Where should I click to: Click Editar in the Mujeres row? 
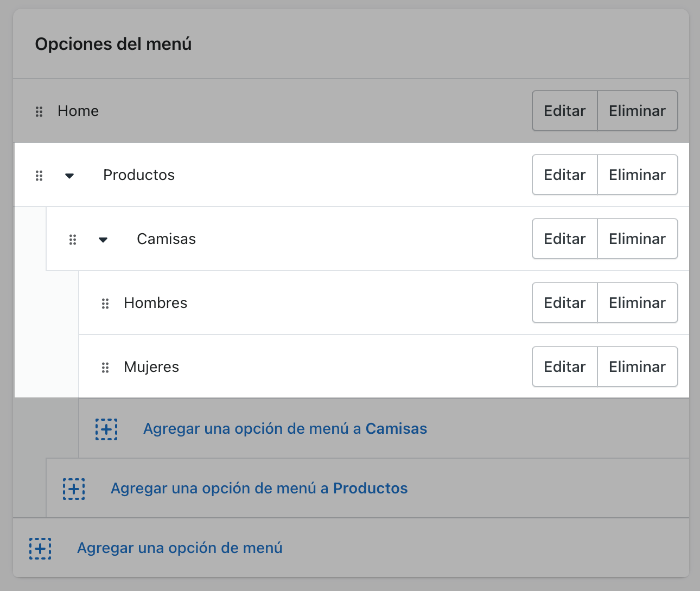(x=565, y=367)
